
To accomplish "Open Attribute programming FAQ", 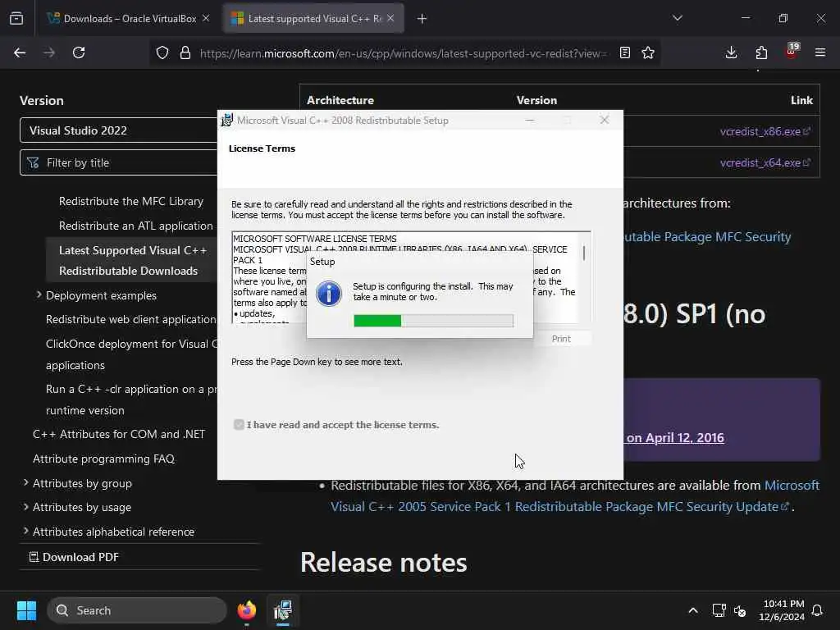I will coord(104,459).
